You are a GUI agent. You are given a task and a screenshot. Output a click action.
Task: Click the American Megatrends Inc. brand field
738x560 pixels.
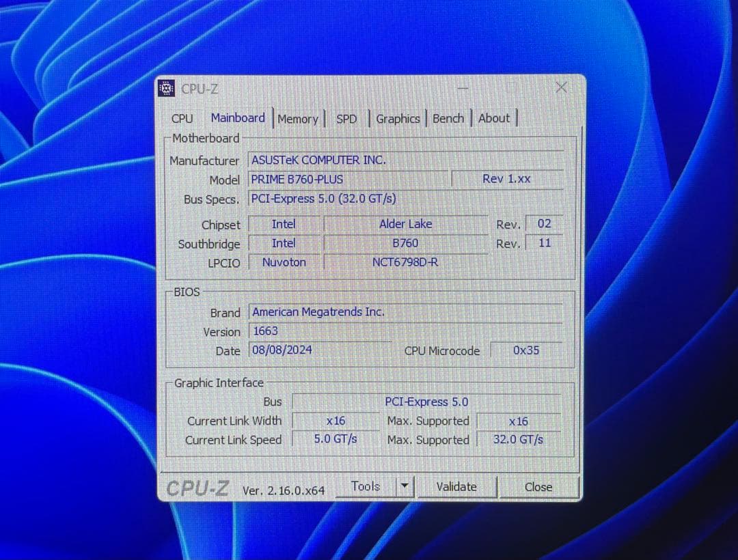406,311
